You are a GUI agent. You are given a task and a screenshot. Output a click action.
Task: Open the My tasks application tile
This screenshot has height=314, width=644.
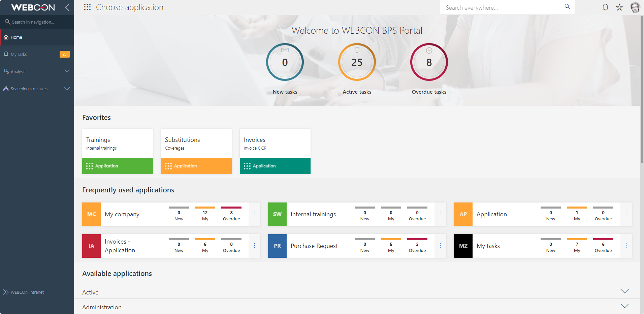[x=488, y=246]
